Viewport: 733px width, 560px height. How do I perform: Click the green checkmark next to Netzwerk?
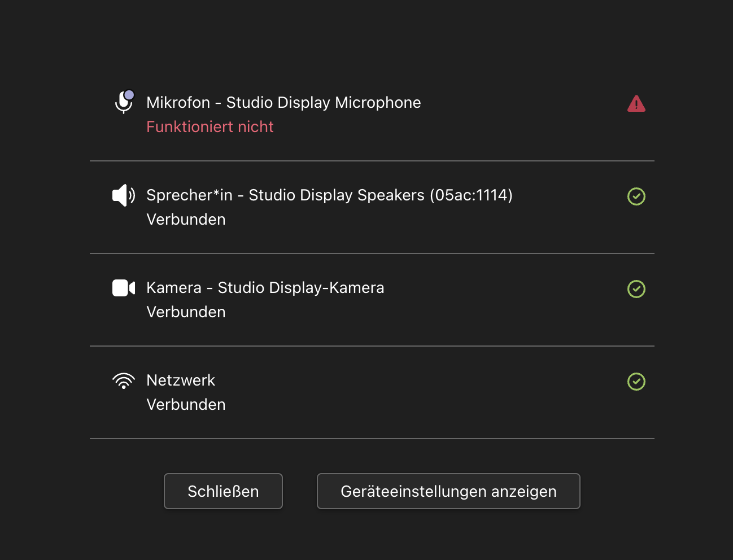click(636, 382)
